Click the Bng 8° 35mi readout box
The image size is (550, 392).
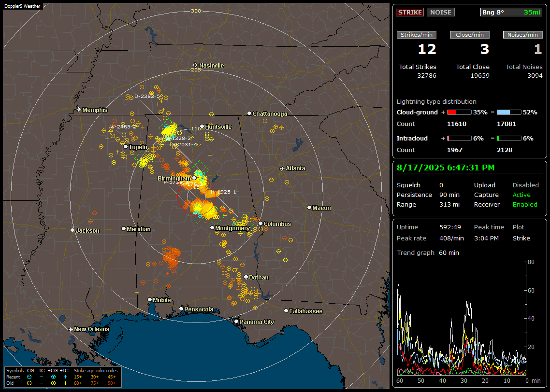pyautogui.click(x=511, y=12)
